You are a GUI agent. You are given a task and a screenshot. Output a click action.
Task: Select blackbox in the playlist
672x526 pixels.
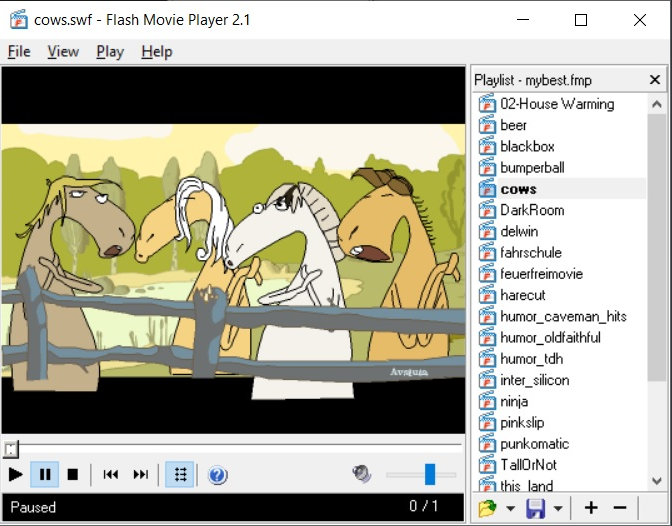click(x=527, y=147)
